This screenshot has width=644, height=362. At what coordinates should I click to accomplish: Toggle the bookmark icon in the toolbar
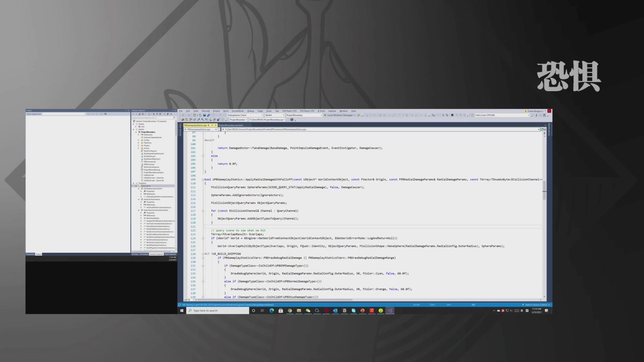452,115
